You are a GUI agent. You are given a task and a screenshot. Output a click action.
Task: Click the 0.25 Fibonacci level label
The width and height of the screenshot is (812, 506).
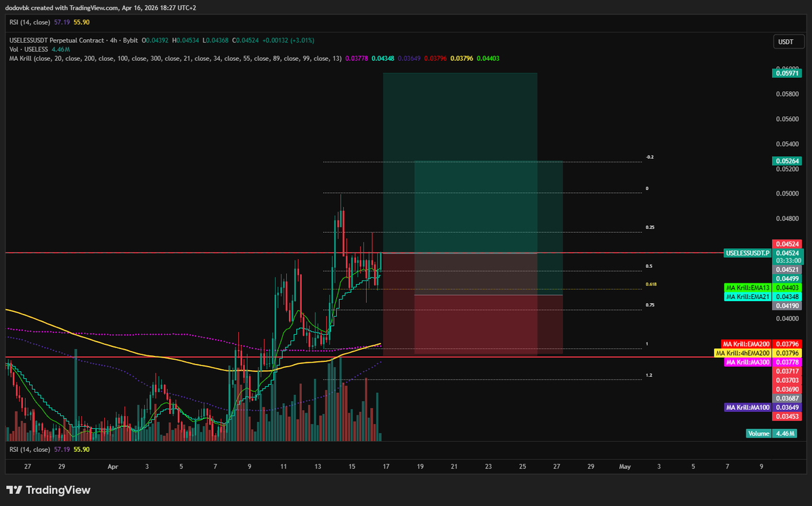(650, 227)
